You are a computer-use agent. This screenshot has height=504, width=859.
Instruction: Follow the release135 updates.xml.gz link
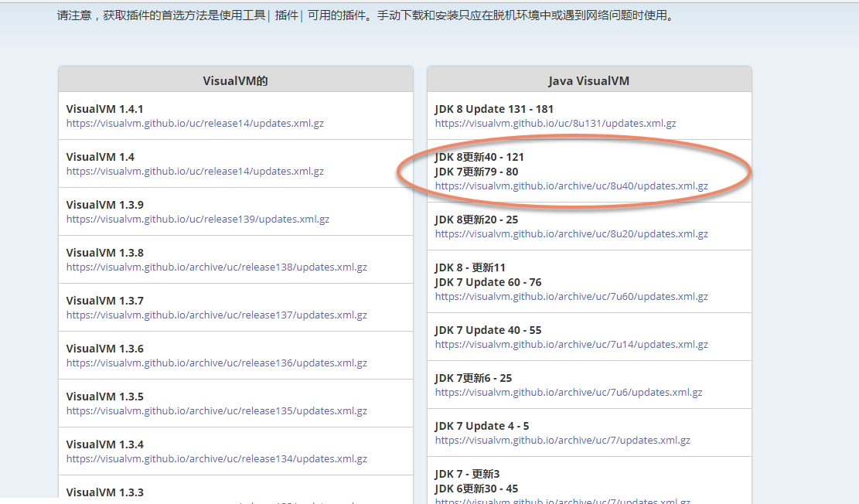pyautogui.click(x=216, y=411)
